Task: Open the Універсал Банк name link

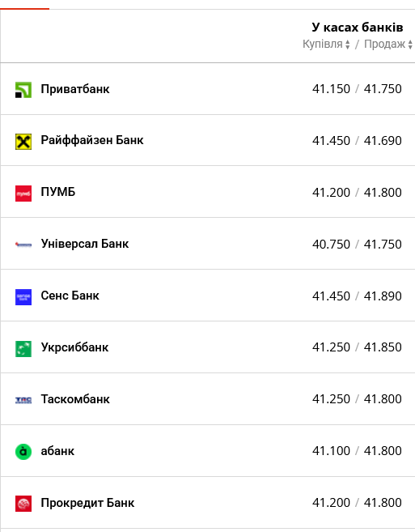Action: [85, 244]
